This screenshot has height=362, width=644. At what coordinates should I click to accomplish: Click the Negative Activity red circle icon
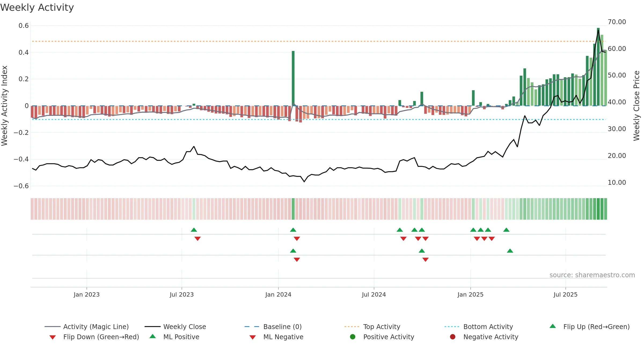(453, 337)
